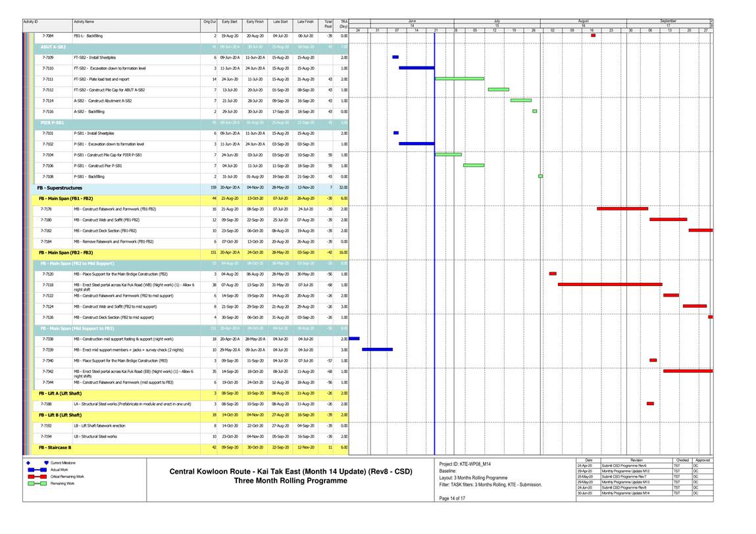The width and height of the screenshot is (756, 534).
Task: Select the green bar for activity 7-7111
Action: click(459, 79)
